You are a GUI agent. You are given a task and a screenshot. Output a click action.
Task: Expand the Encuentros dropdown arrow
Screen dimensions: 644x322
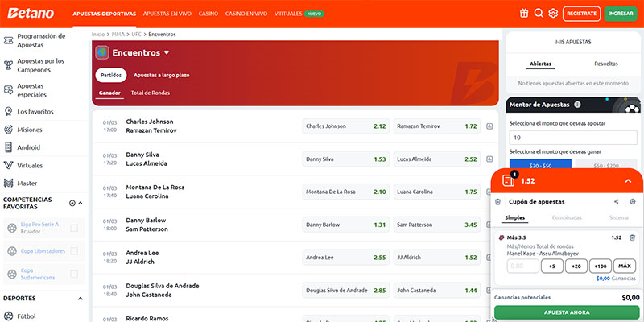tap(167, 52)
